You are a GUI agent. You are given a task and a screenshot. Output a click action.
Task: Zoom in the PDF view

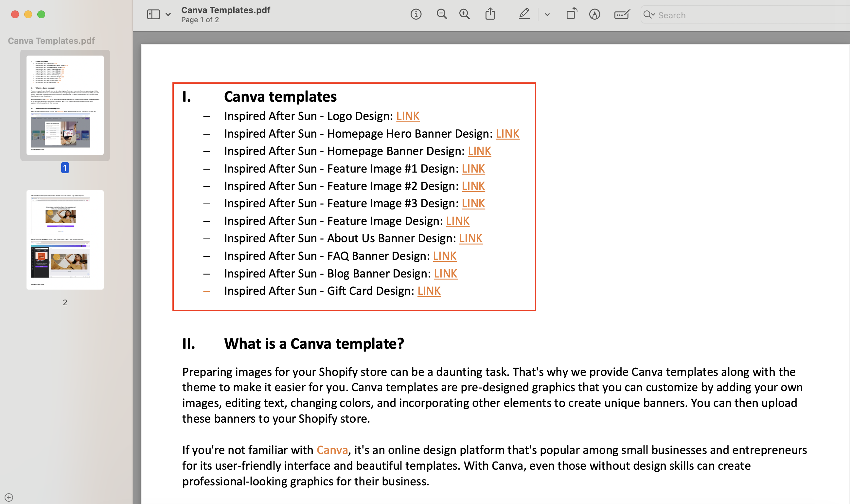464,14
